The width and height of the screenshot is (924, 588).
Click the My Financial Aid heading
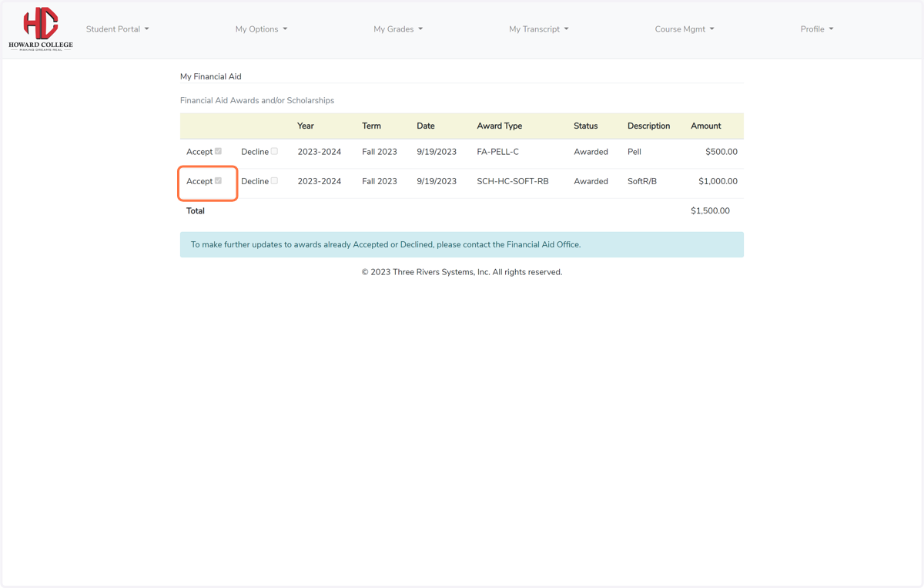pos(211,76)
